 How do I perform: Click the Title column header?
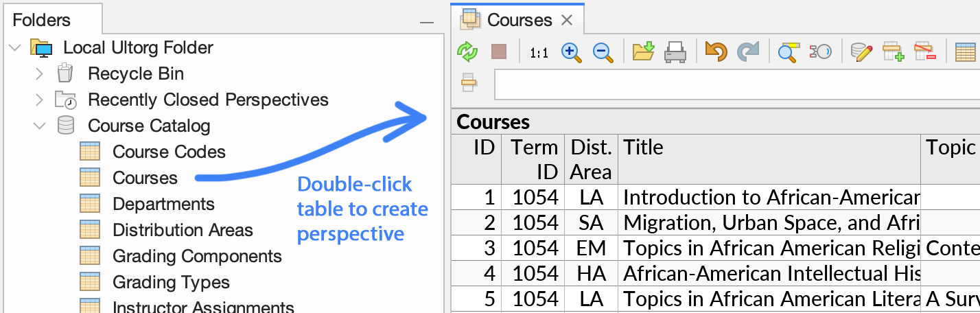point(769,159)
